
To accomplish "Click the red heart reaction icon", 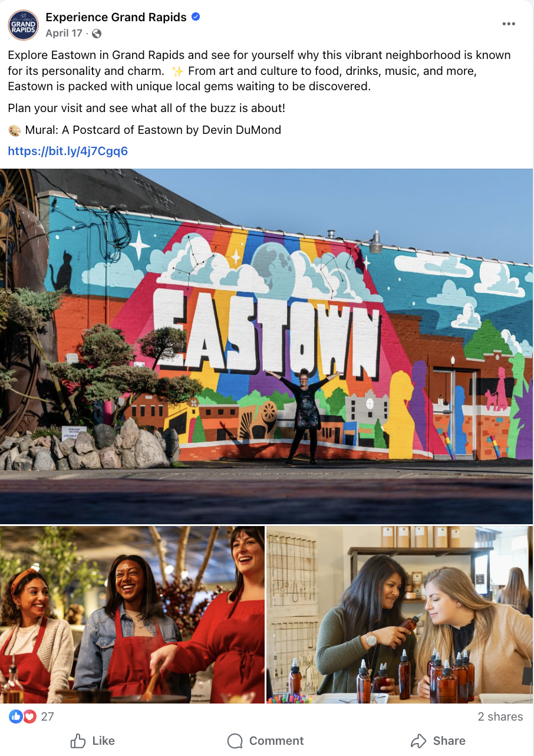I will coord(29,716).
